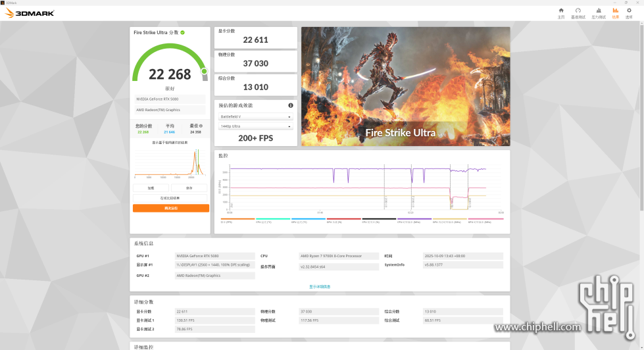Open the Options (选项) gear icon
This screenshot has width=644, height=350.
pos(629,12)
